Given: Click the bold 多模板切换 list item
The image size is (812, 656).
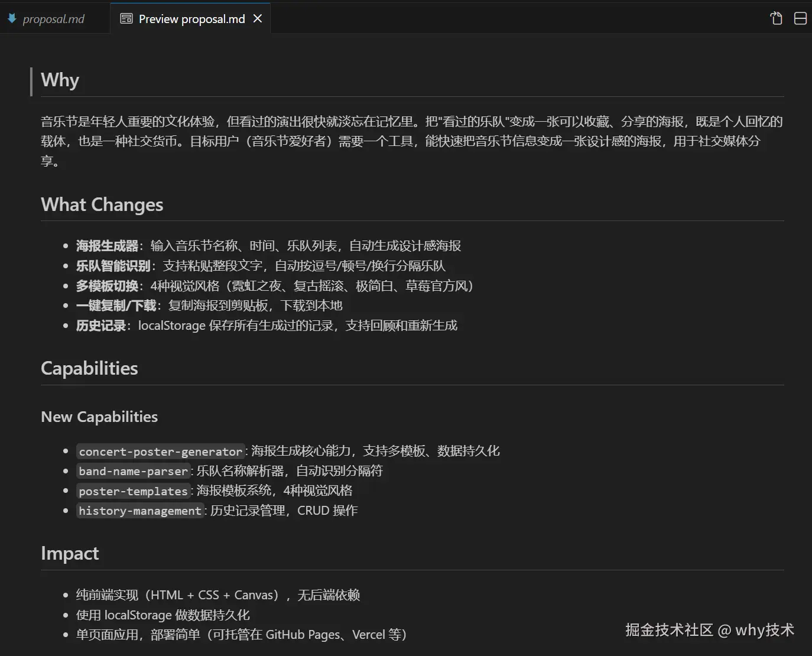Looking at the screenshot, I should (107, 286).
